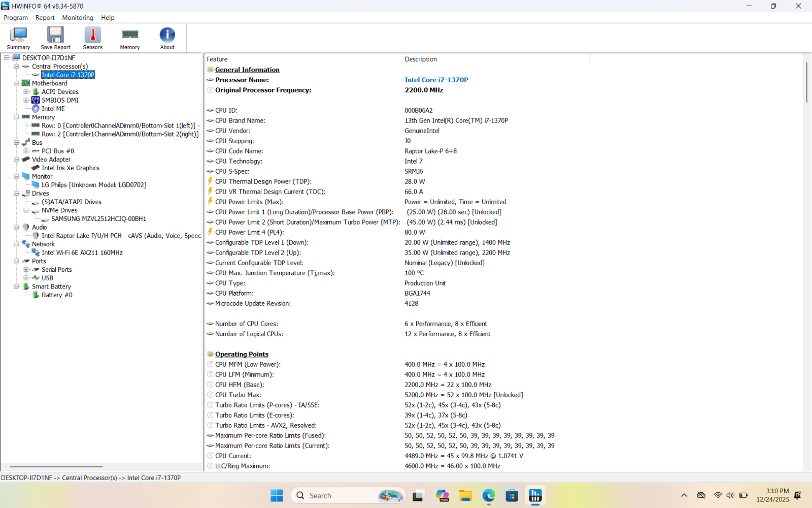The height and width of the screenshot is (508, 812).
Task: Select the Number of Logical CPUs row
Action: 349,334
